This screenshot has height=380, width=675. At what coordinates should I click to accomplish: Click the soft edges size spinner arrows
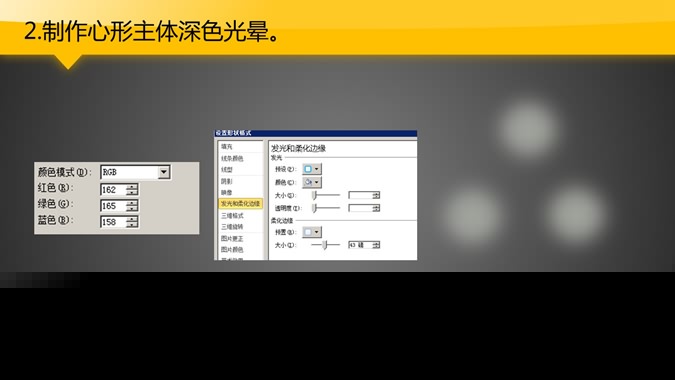pyautogui.click(x=376, y=245)
